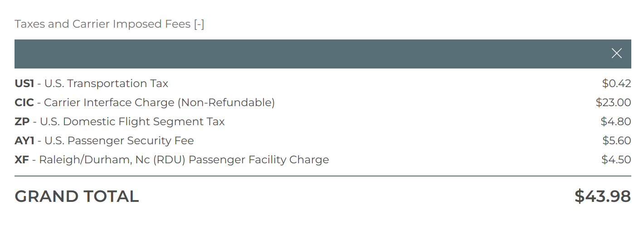Click the $0.42 tax amount

(x=616, y=83)
